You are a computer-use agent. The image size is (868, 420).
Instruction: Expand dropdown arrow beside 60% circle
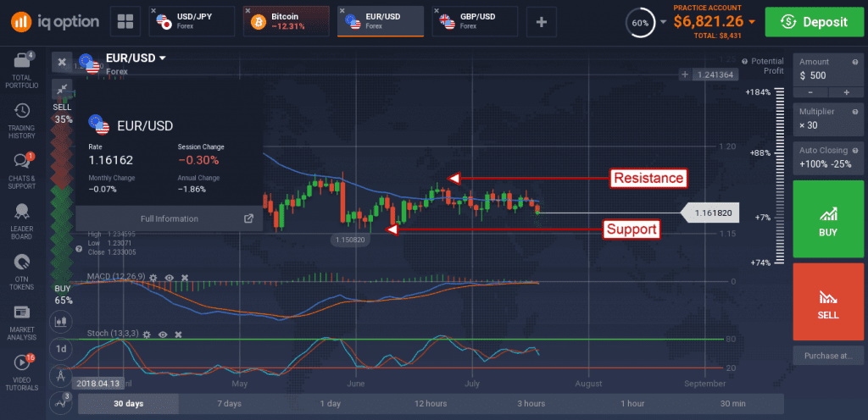tap(663, 21)
